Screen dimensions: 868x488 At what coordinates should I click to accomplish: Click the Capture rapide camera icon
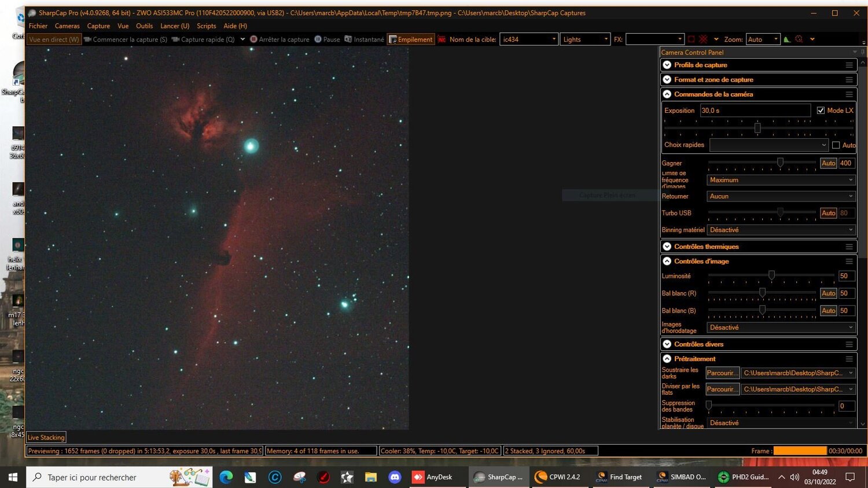click(x=176, y=39)
